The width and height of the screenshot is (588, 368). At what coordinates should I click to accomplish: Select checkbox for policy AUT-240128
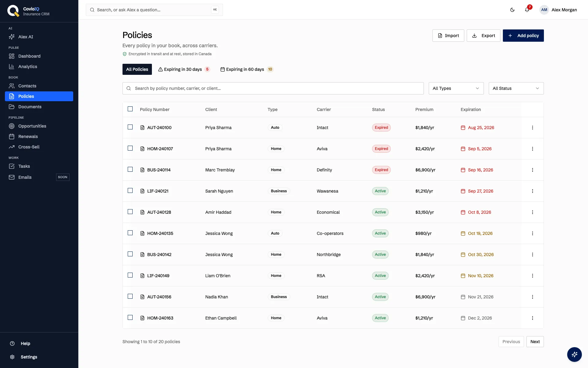pyautogui.click(x=130, y=212)
